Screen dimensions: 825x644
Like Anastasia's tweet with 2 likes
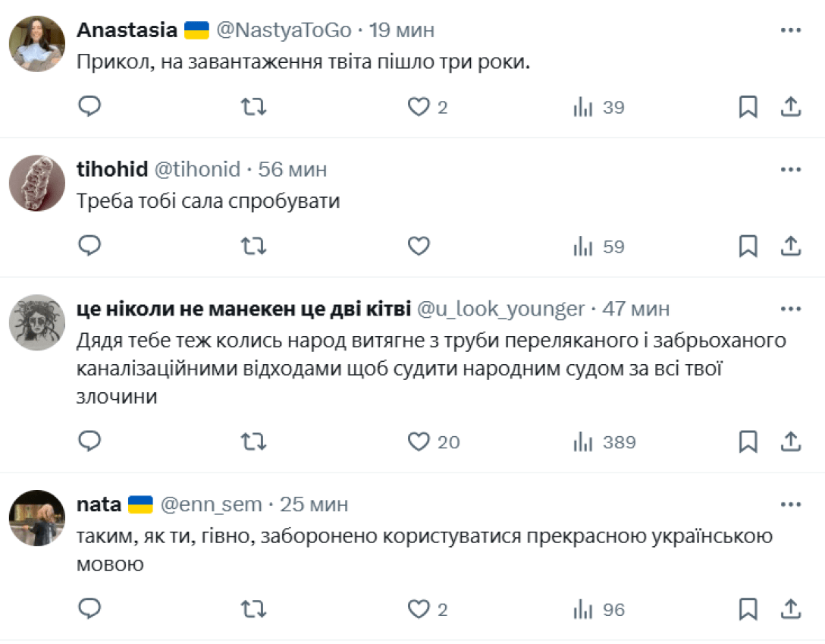coord(419,107)
